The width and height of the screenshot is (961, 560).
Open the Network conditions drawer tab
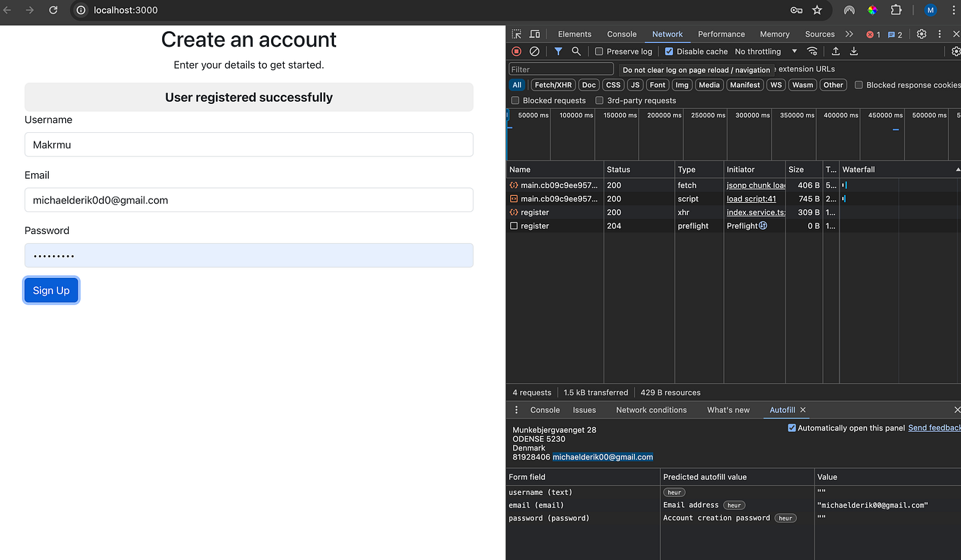point(651,409)
